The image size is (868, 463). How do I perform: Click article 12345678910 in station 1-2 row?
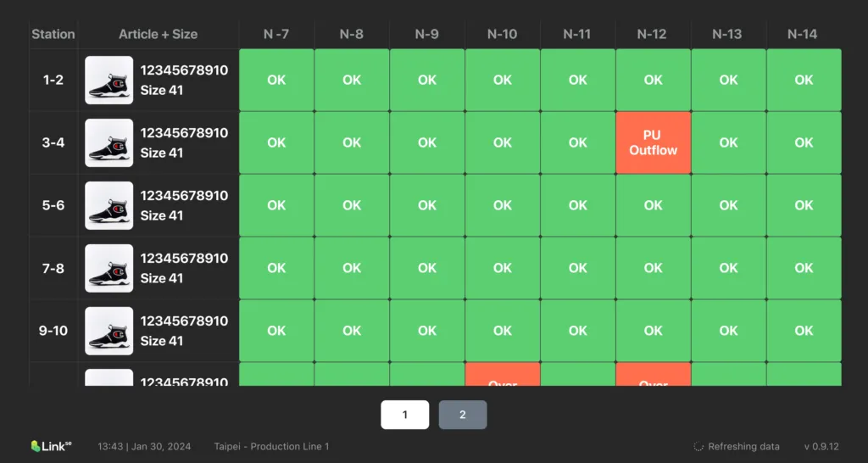tap(184, 70)
